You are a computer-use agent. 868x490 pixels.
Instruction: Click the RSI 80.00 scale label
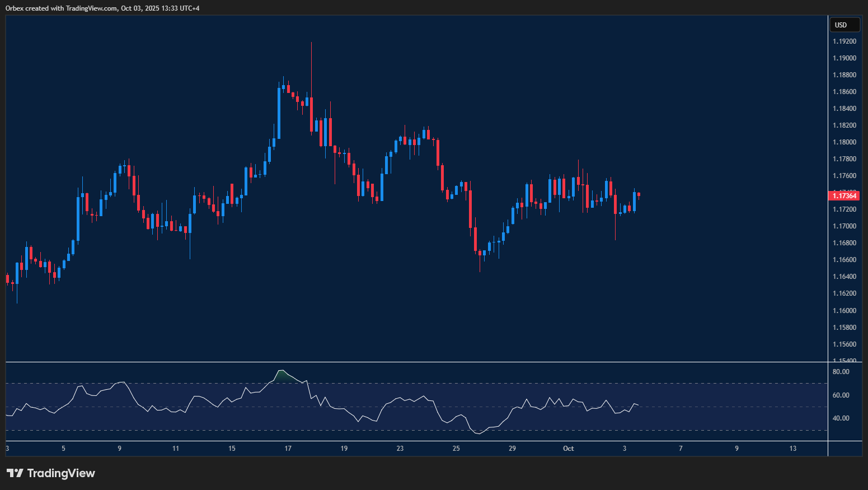tap(841, 372)
